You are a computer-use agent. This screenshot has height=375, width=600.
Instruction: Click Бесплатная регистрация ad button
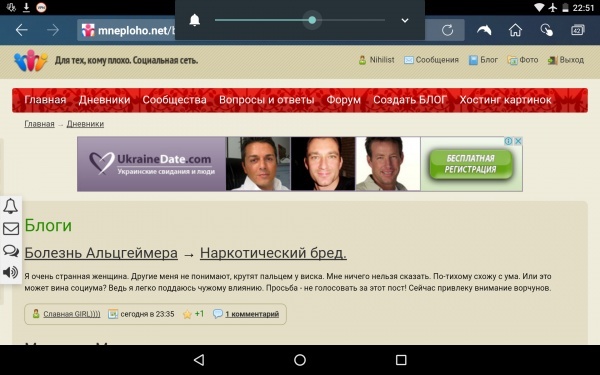(x=471, y=164)
